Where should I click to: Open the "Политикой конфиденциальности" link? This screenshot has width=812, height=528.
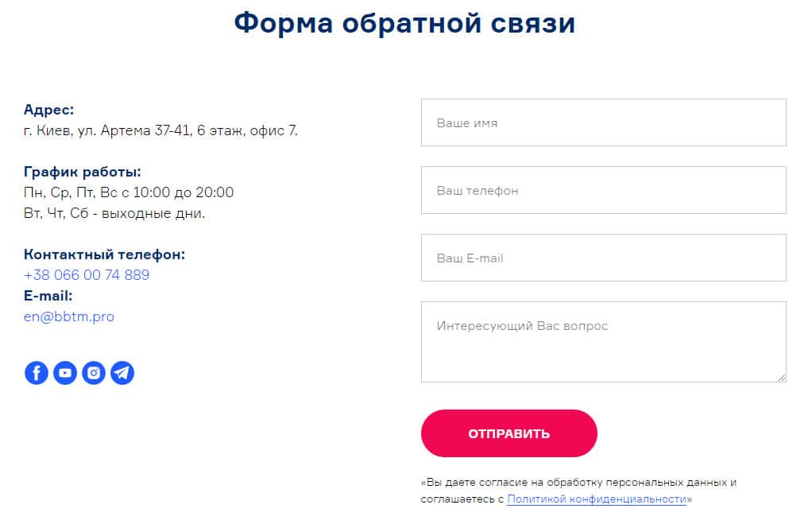click(x=597, y=499)
